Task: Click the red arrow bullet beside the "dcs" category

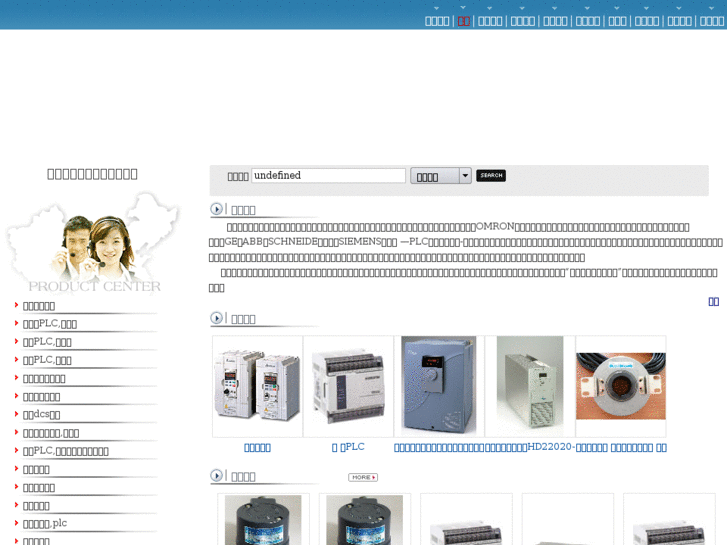Action: tap(16, 414)
